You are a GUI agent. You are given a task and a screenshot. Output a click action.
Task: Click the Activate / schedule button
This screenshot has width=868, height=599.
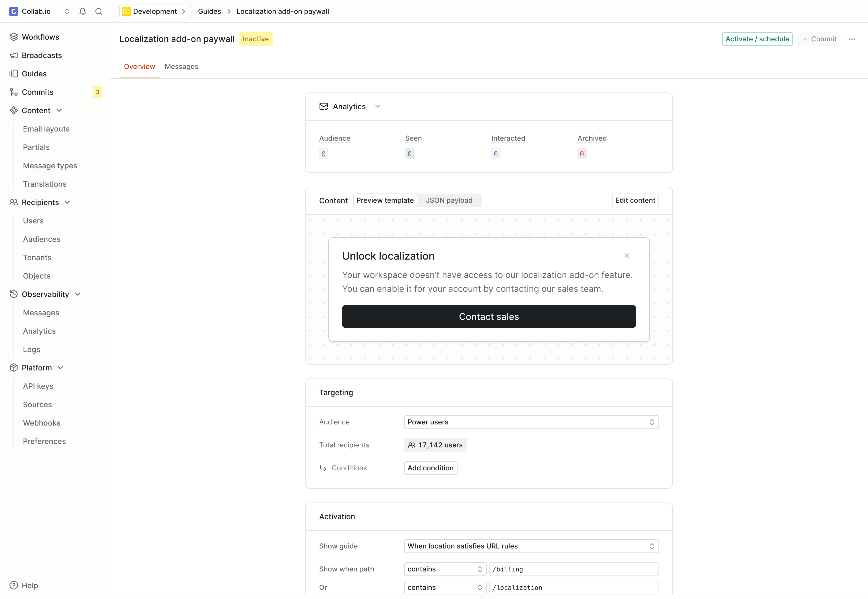pyautogui.click(x=757, y=39)
